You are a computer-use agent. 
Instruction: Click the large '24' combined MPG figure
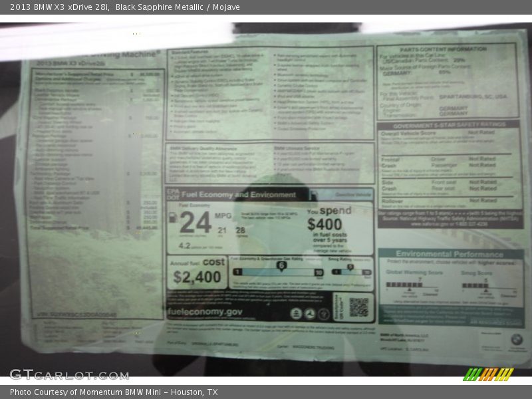point(196,223)
